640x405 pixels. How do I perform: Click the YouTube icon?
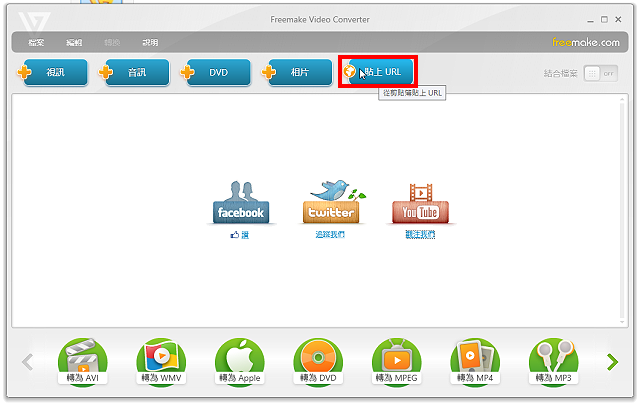(420, 203)
